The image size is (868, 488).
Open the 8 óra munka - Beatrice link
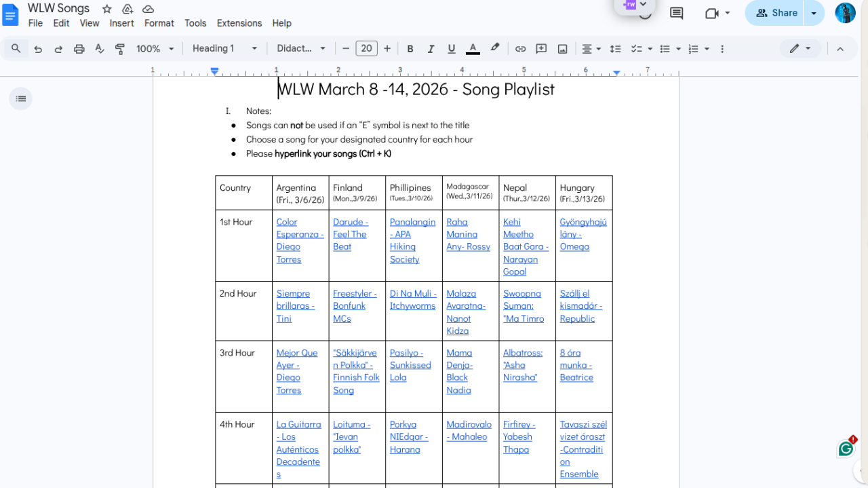576,365
